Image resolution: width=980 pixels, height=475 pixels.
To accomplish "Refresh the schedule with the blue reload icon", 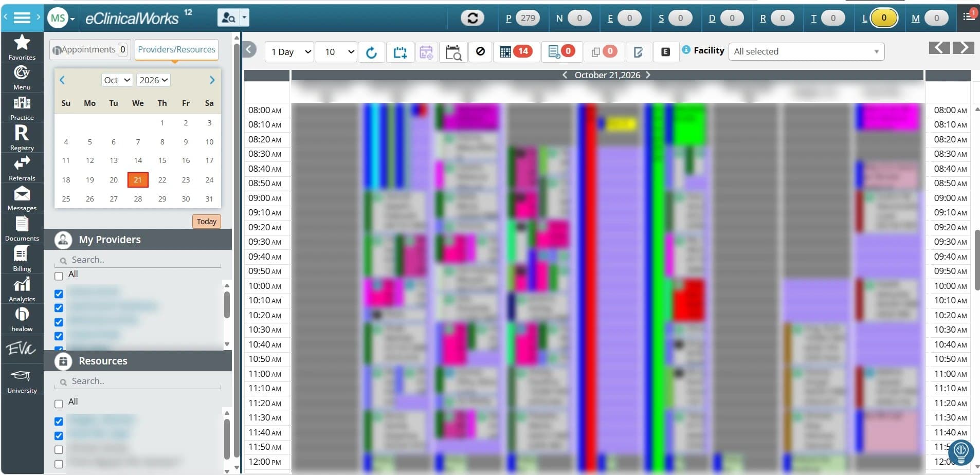I will pyautogui.click(x=371, y=52).
